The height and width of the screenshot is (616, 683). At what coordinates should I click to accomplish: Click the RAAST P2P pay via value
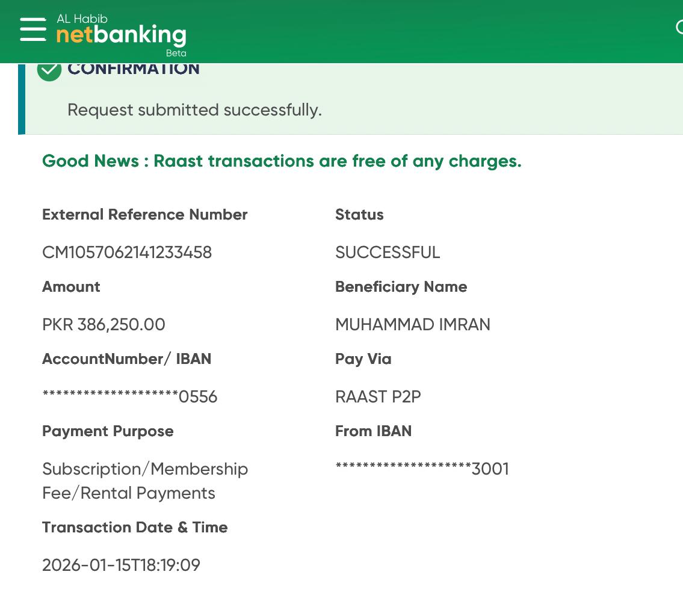pos(378,396)
